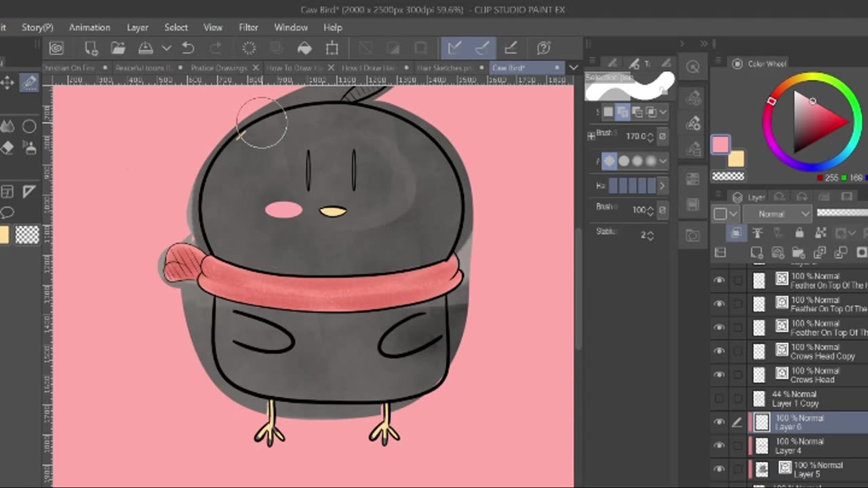Hide the Crows Head Copy layer
868x488 pixels.
(719, 351)
